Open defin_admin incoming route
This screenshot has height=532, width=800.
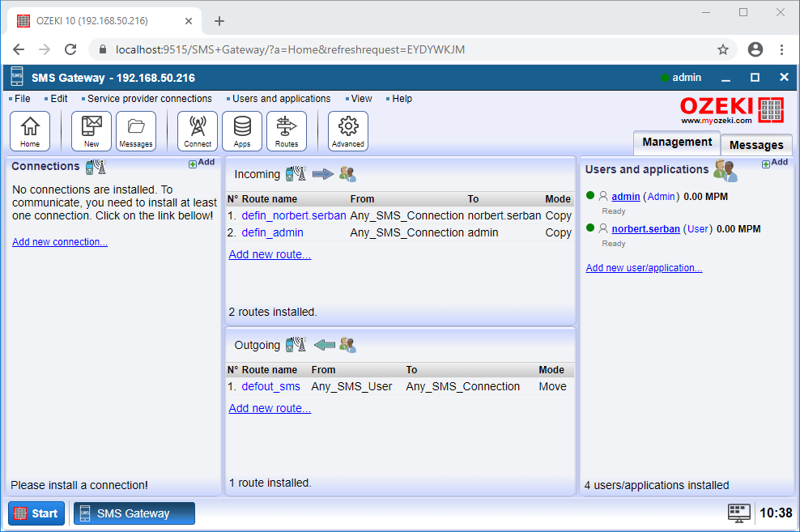[x=272, y=232]
